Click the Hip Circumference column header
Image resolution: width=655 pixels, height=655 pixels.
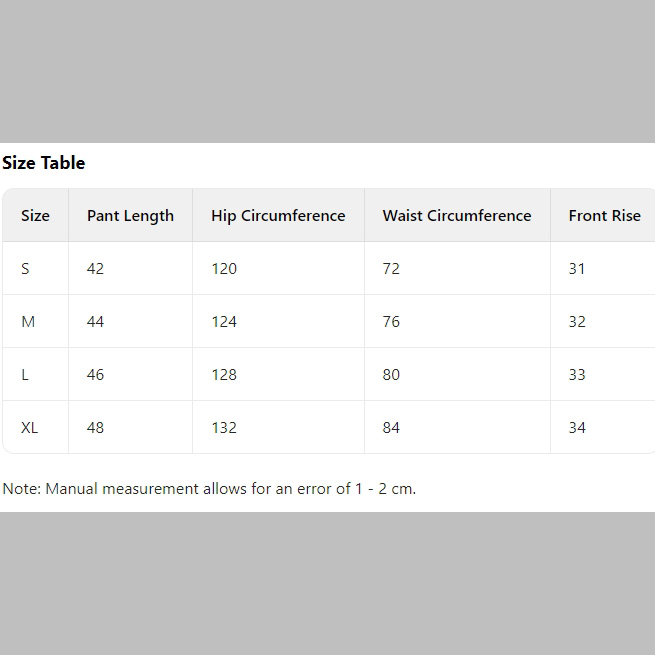278,216
